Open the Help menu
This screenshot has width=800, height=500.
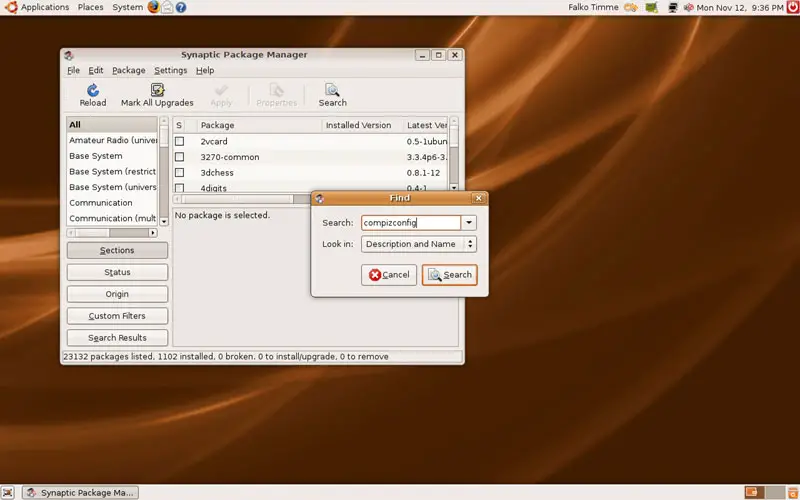pyautogui.click(x=205, y=70)
